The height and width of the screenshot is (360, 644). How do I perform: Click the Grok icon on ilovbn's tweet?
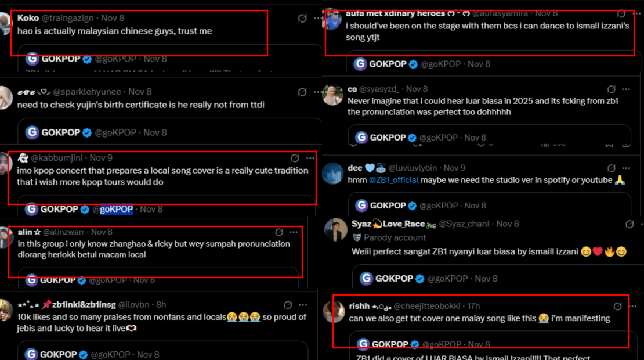(x=288, y=305)
